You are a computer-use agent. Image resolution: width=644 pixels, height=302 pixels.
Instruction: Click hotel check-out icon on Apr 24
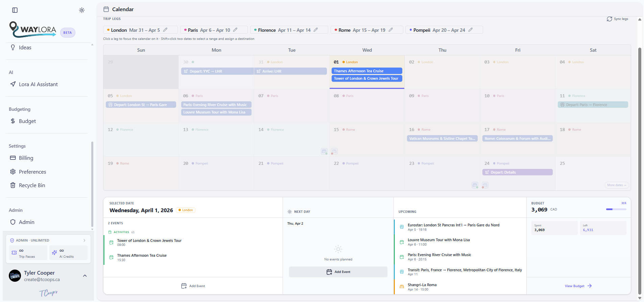pyautogui.click(x=485, y=185)
